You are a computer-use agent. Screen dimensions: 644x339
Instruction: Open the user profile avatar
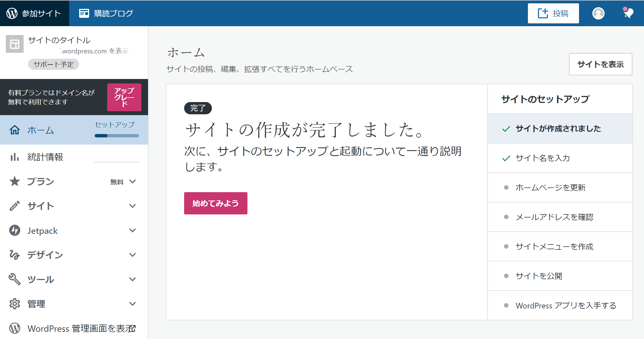coord(598,13)
